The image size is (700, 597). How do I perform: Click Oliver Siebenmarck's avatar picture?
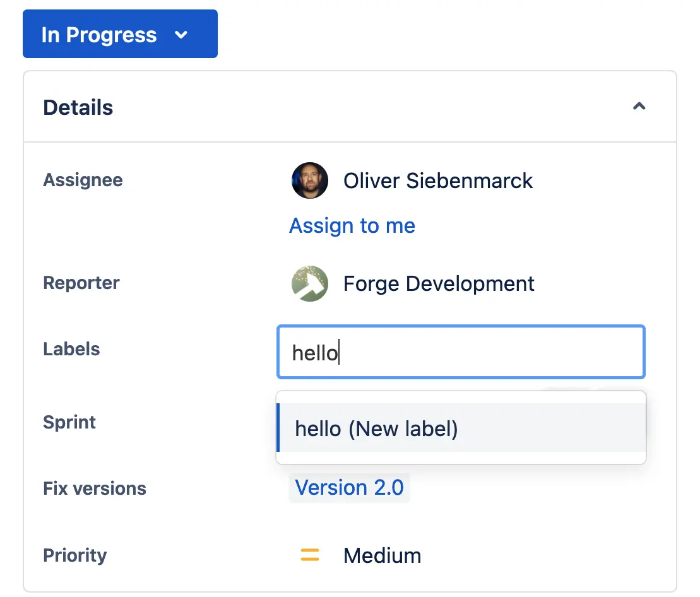309,180
